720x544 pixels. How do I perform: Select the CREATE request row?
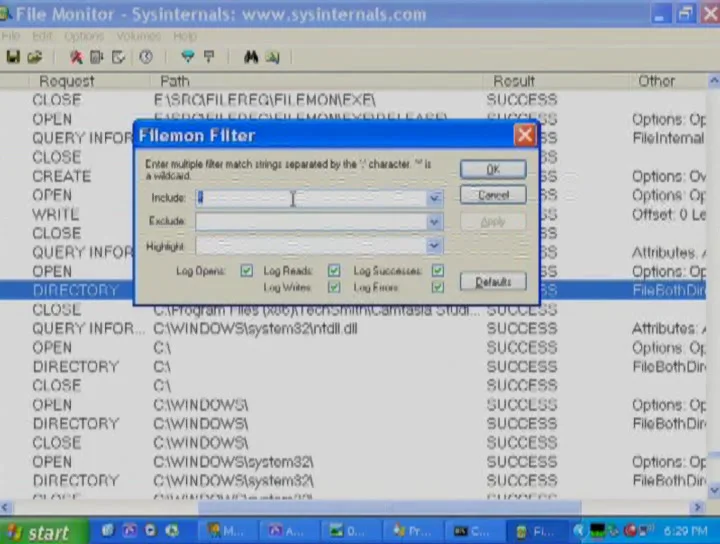coord(62,176)
